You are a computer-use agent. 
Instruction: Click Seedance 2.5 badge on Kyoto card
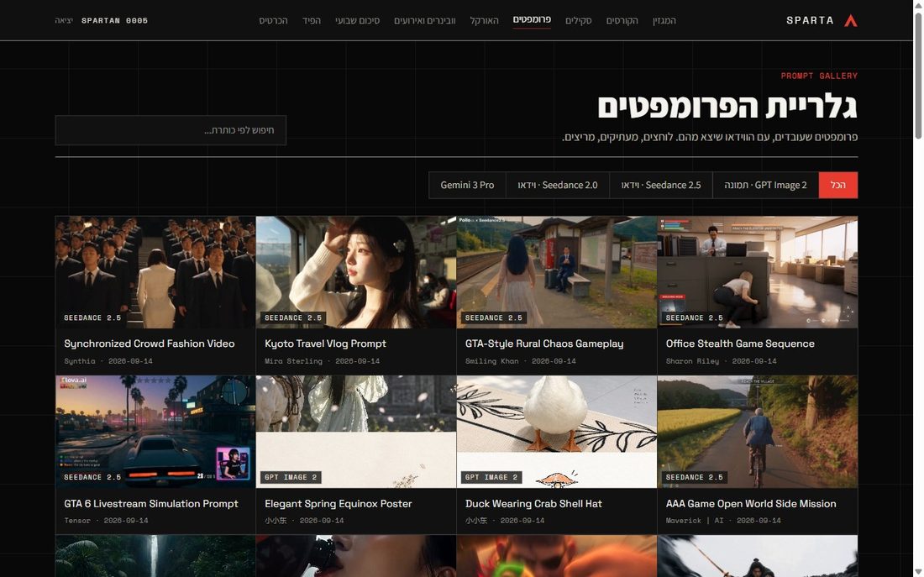pyautogui.click(x=293, y=317)
